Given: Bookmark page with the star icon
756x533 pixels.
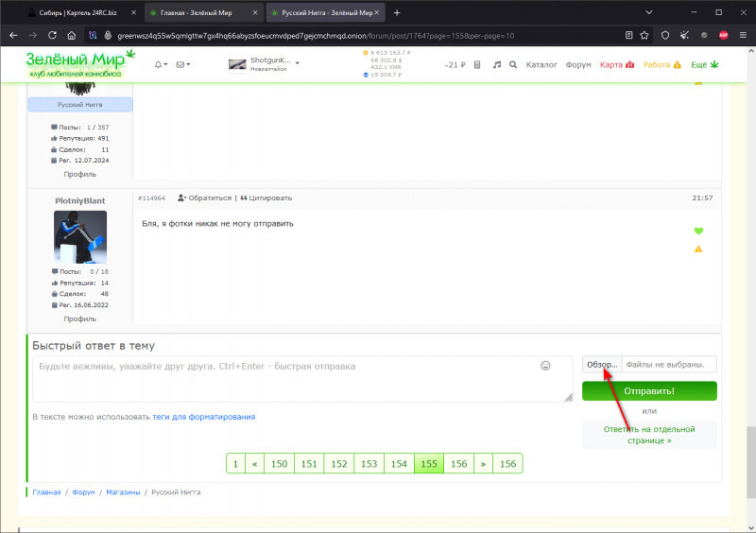Looking at the screenshot, I should click(x=644, y=35).
